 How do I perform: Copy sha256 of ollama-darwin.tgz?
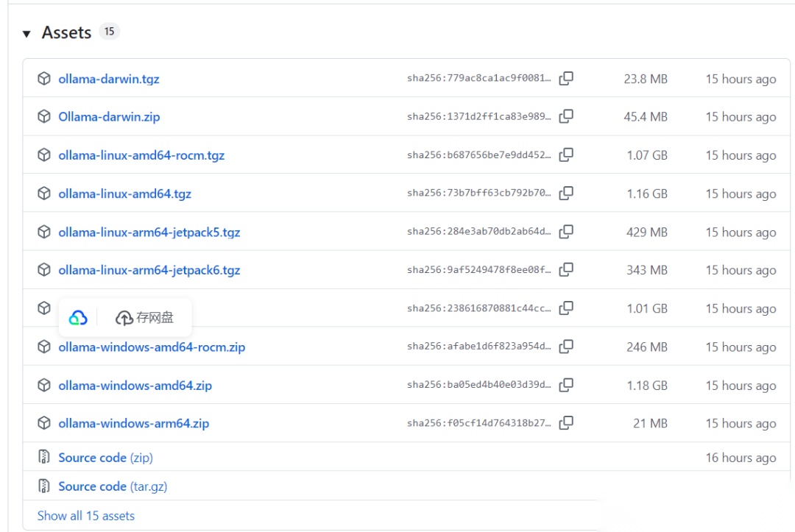pos(566,79)
